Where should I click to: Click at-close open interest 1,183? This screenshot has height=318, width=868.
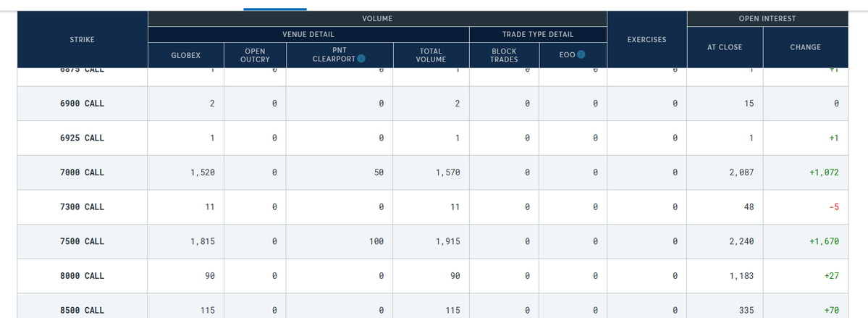point(741,276)
